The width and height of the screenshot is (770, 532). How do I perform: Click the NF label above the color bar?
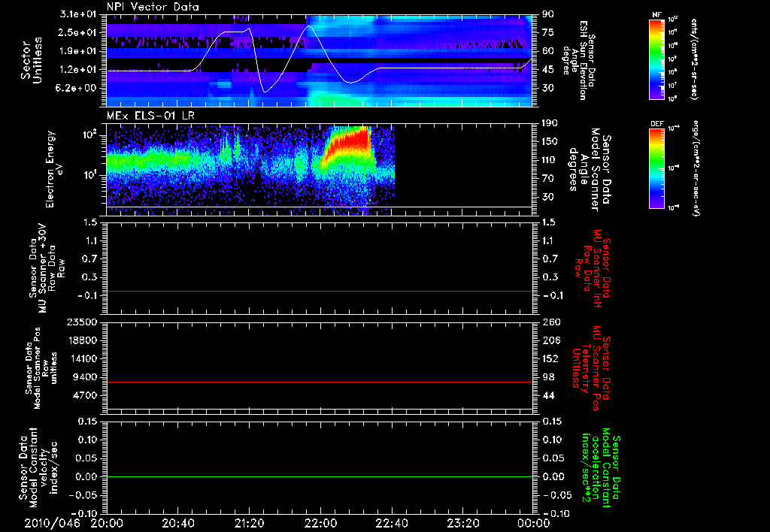click(x=656, y=15)
